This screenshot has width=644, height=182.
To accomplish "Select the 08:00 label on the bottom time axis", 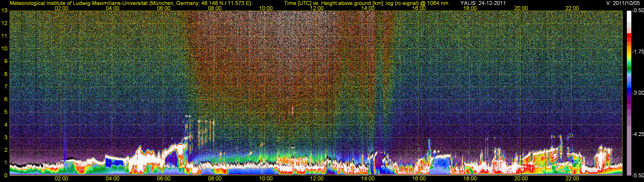I will pyautogui.click(x=214, y=179).
